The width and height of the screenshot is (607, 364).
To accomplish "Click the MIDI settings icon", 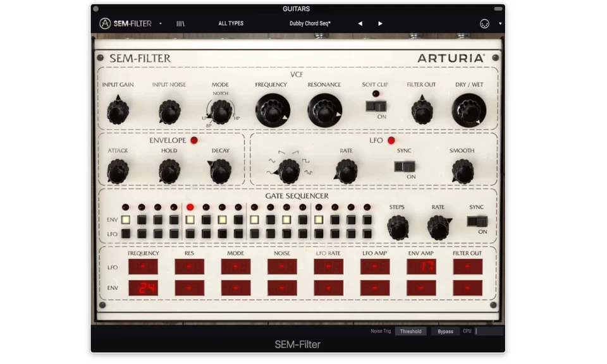I will tap(484, 23).
